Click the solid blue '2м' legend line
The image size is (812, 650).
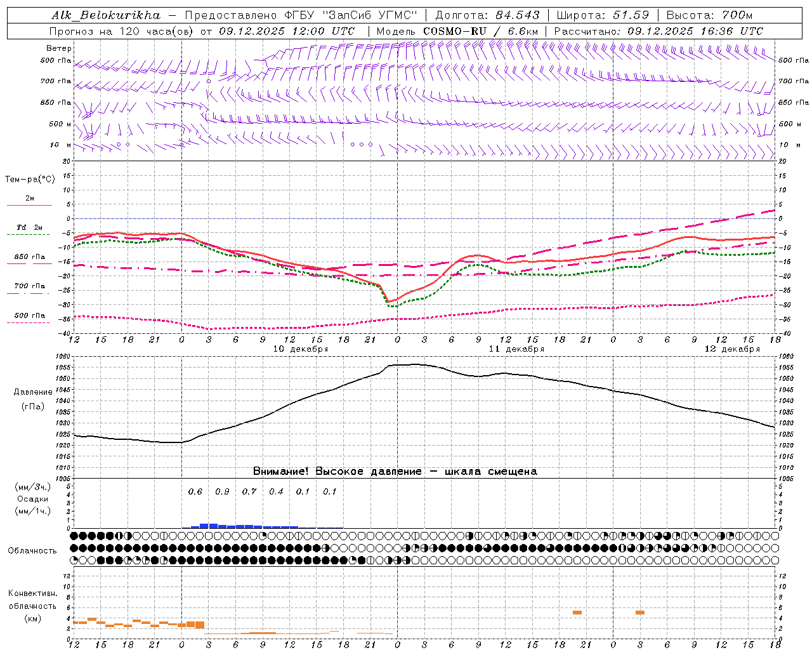point(29,205)
